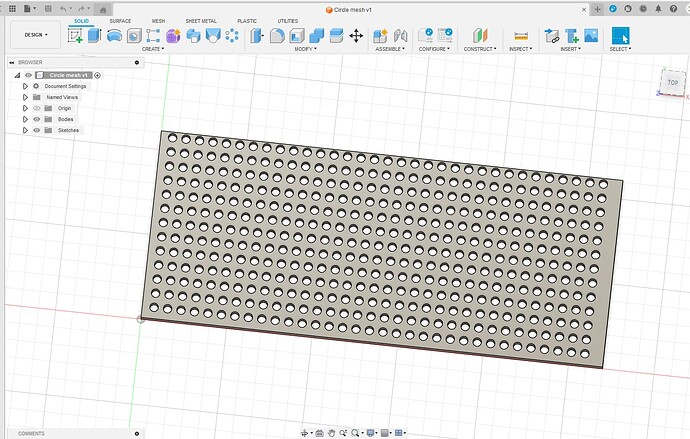Activate the Select tool icon
The width and height of the screenshot is (690, 439).
(620, 36)
